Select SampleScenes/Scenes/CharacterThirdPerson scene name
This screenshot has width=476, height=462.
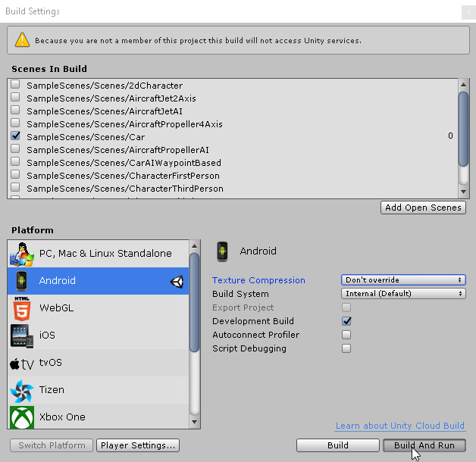(x=125, y=189)
